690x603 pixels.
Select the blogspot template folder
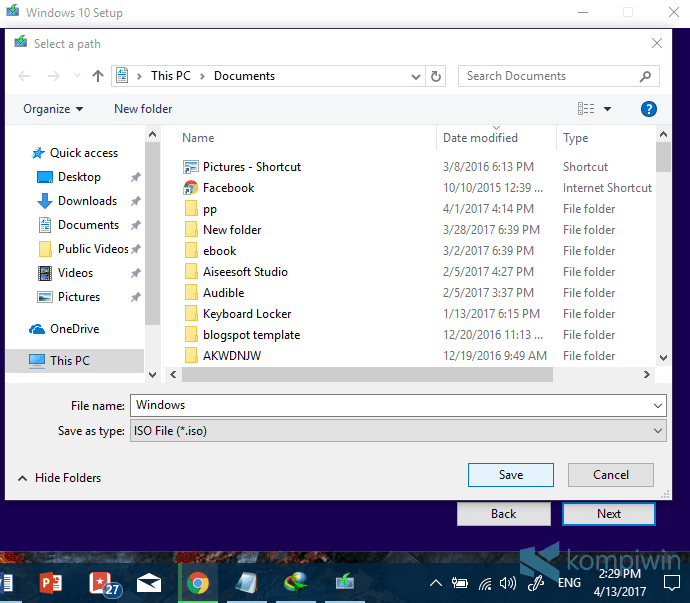tap(251, 335)
